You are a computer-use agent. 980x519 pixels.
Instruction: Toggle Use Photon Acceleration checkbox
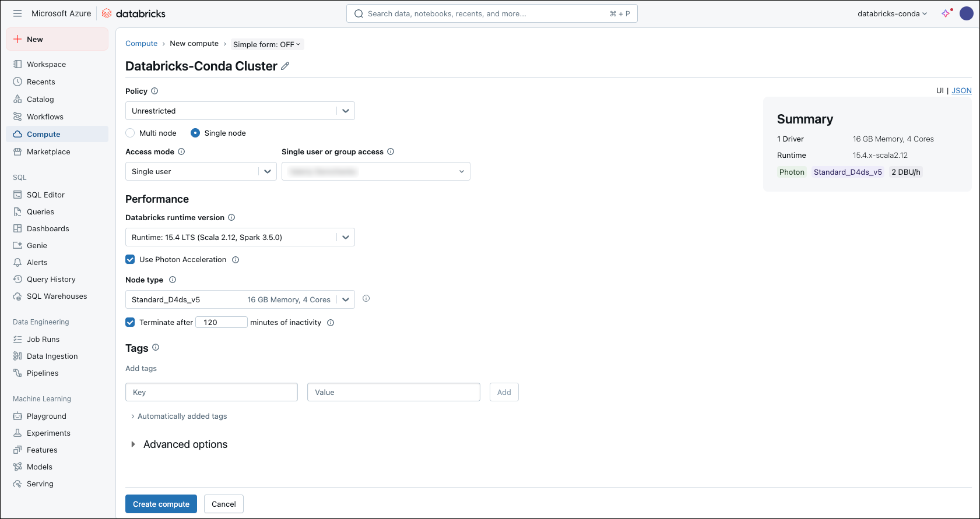(130, 259)
